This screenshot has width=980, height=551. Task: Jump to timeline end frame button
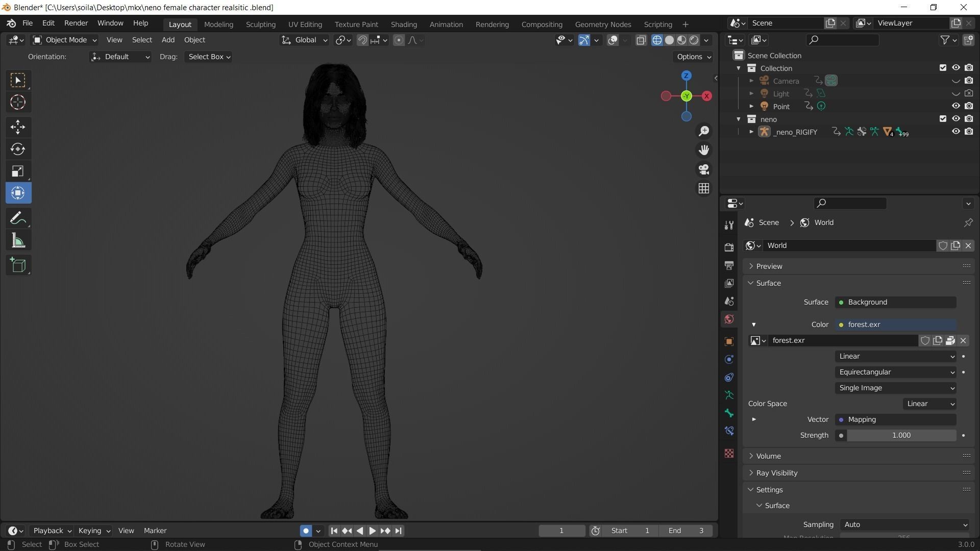click(x=399, y=531)
